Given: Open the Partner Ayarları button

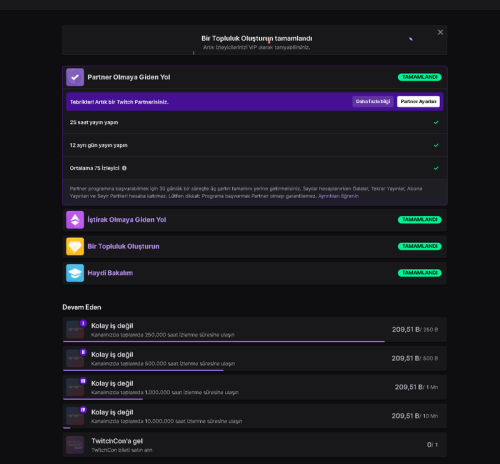Looking at the screenshot, I should tap(418, 101).
